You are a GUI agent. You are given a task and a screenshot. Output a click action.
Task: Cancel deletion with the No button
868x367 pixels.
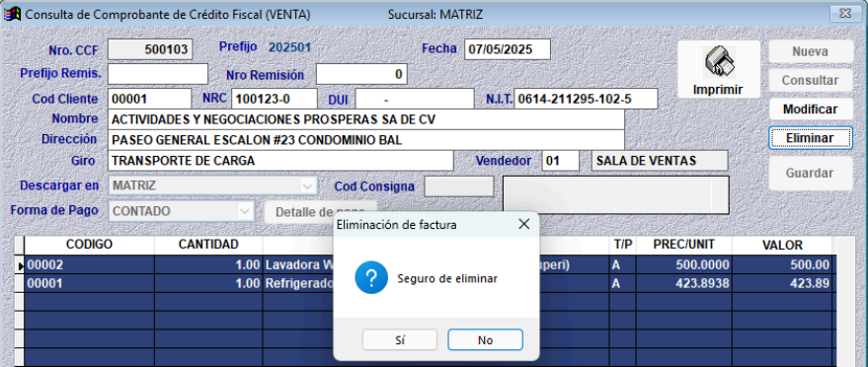485,340
